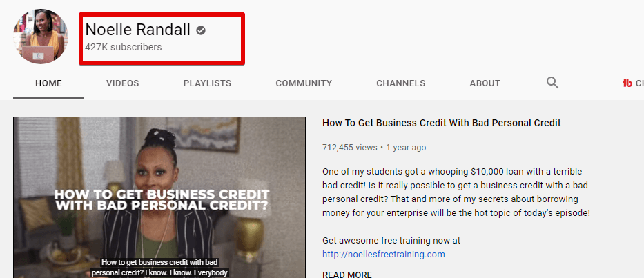Open Noelle Randall's round profile avatar
644x278 pixels.
(x=40, y=36)
